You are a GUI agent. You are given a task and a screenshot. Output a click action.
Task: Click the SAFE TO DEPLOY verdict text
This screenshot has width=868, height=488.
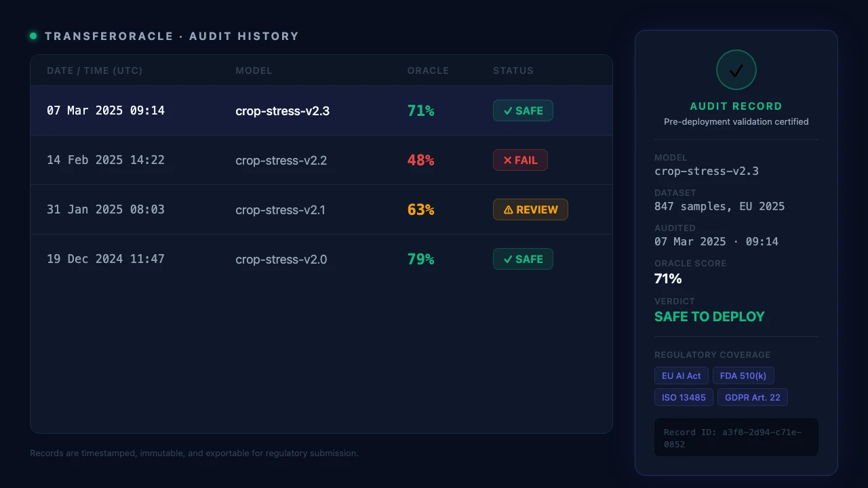point(709,317)
